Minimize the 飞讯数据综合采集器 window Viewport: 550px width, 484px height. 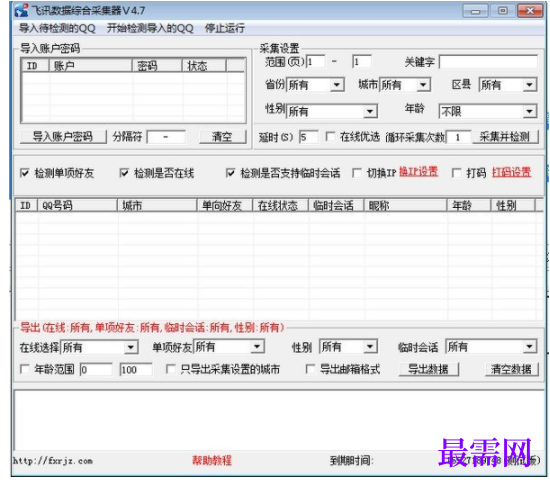pos(475,11)
